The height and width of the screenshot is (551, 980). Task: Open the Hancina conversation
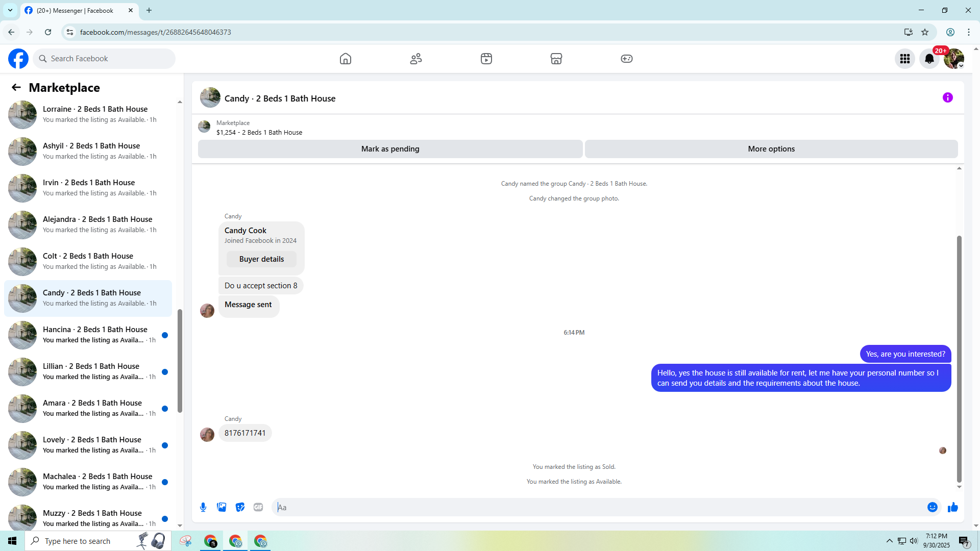88,335
